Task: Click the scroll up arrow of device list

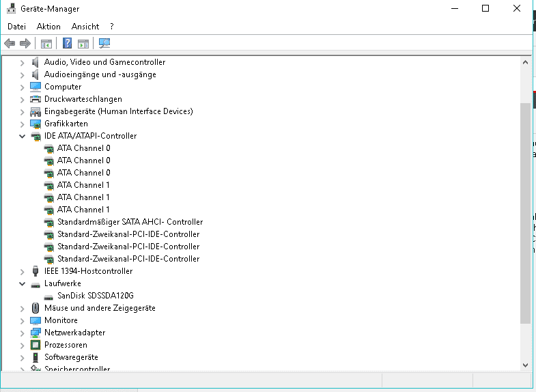Action: [525, 62]
